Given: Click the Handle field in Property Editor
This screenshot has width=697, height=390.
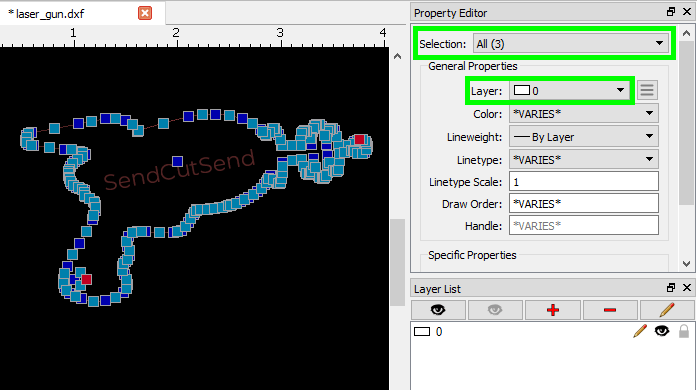Looking at the screenshot, I should tap(584, 226).
